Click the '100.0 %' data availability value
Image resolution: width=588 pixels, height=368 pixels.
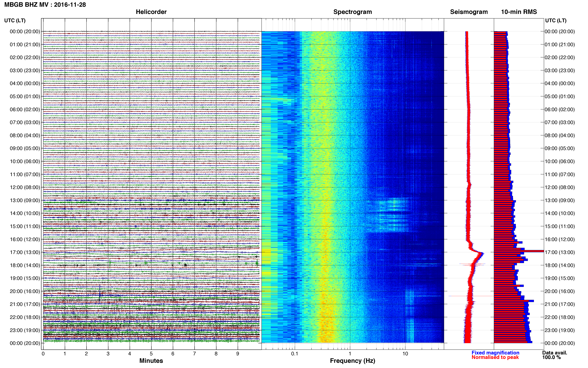point(552,357)
